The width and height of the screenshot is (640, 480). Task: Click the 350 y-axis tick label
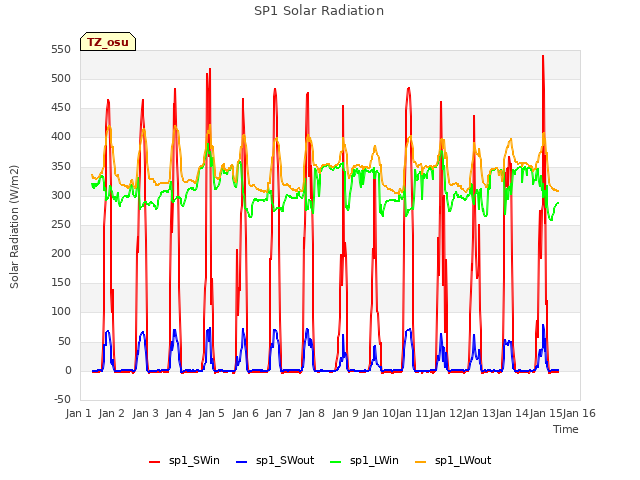(x=61, y=166)
